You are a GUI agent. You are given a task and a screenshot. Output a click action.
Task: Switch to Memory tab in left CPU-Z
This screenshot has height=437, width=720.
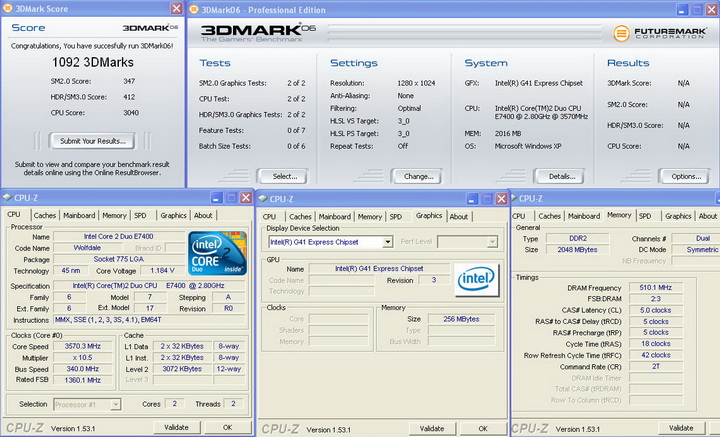[x=114, y=215]
